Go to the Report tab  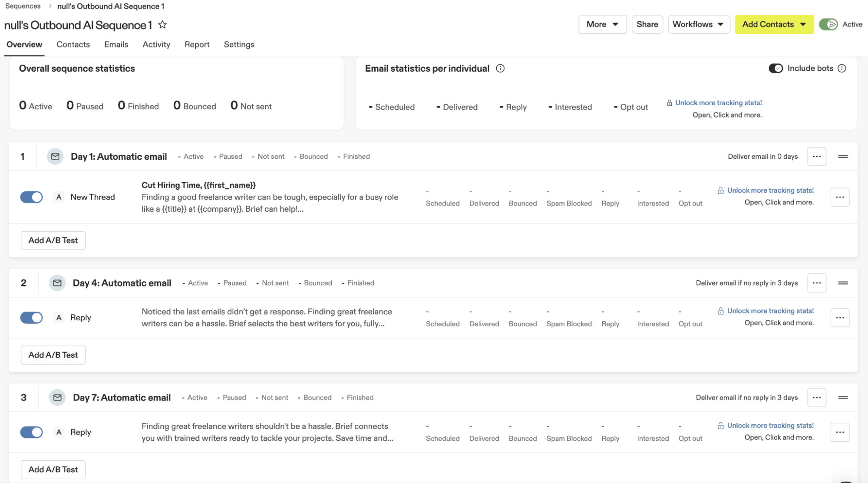(197, 45)
